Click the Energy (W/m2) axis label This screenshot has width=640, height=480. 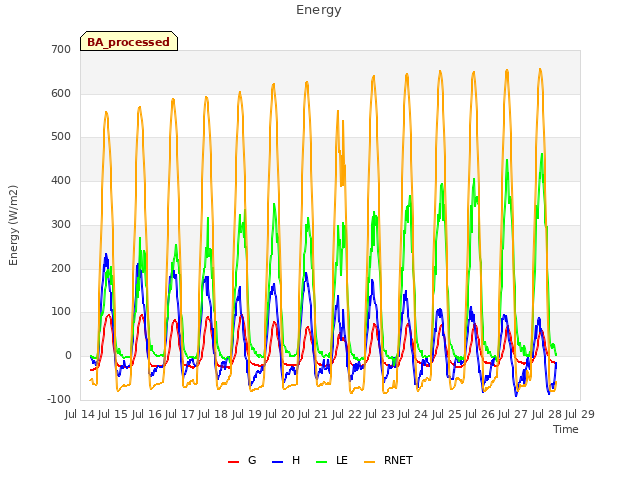[13, 225]
